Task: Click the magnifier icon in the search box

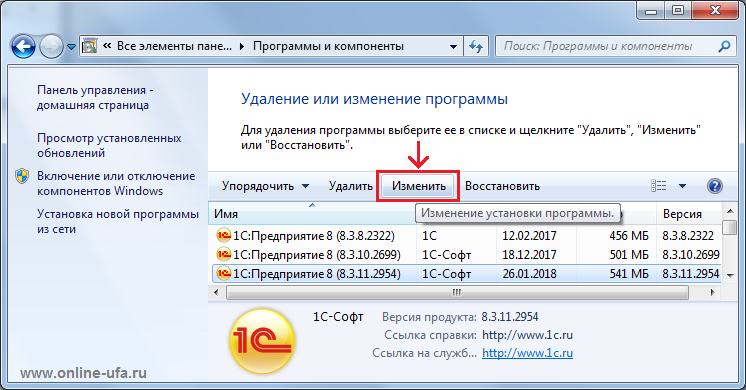Action: click(724, 46)
